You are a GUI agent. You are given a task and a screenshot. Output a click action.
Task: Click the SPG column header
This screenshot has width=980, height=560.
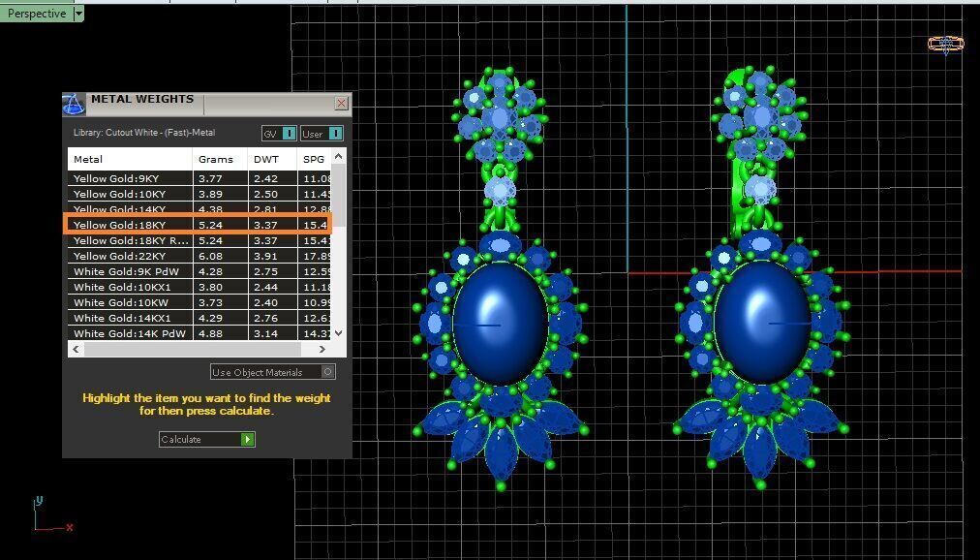[x=315, y=159]
